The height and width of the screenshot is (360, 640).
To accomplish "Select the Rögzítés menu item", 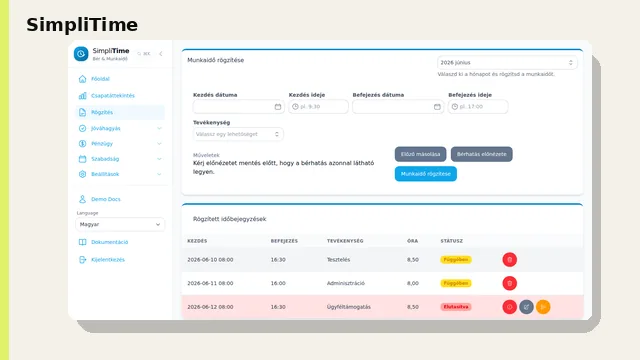I will click(x=120, y=112).
